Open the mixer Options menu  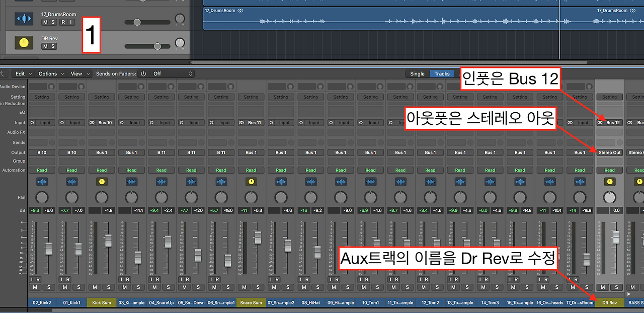pos(50,73)
